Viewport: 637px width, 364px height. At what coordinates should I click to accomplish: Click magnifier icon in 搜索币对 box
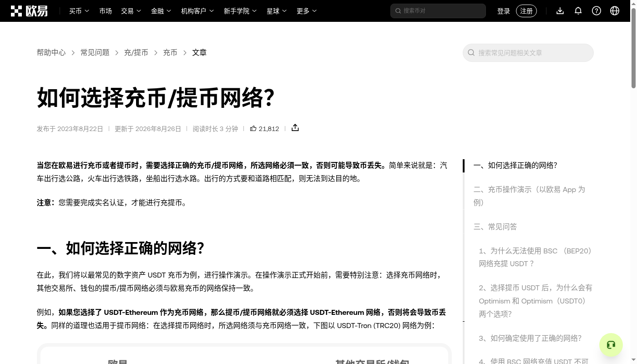click(x=398, y=11)
